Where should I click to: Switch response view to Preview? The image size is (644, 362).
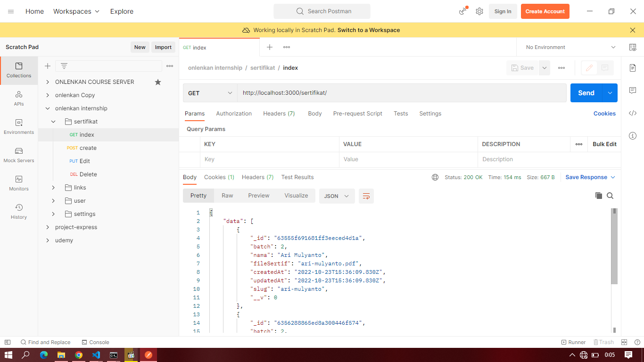pos(259,196)
